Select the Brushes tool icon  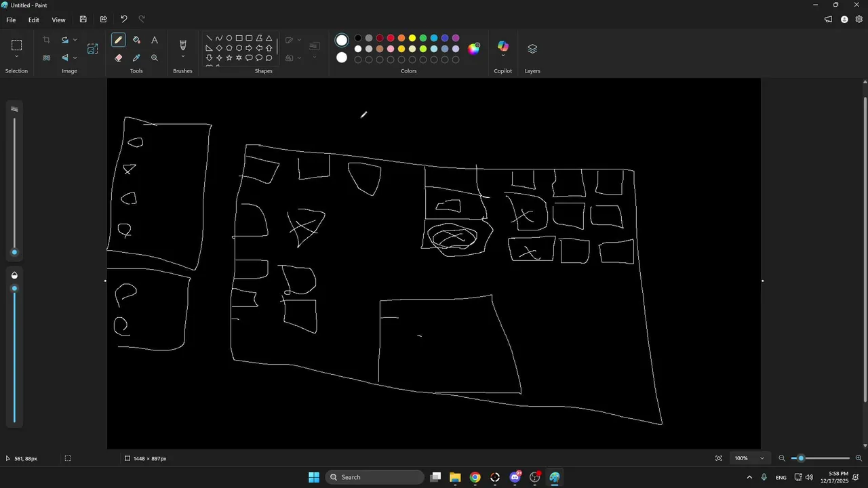[182, 45]
